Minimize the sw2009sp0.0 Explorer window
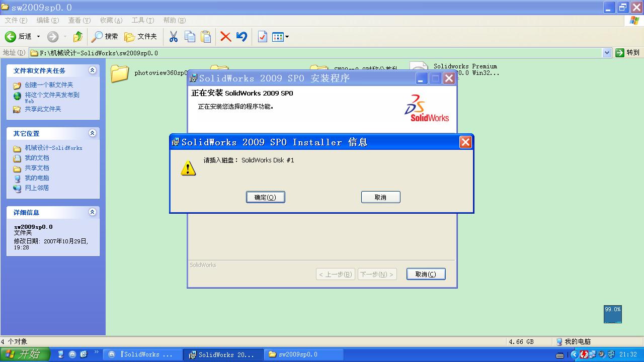The height and width of the screenshot is (362, 644). (609, 7)
